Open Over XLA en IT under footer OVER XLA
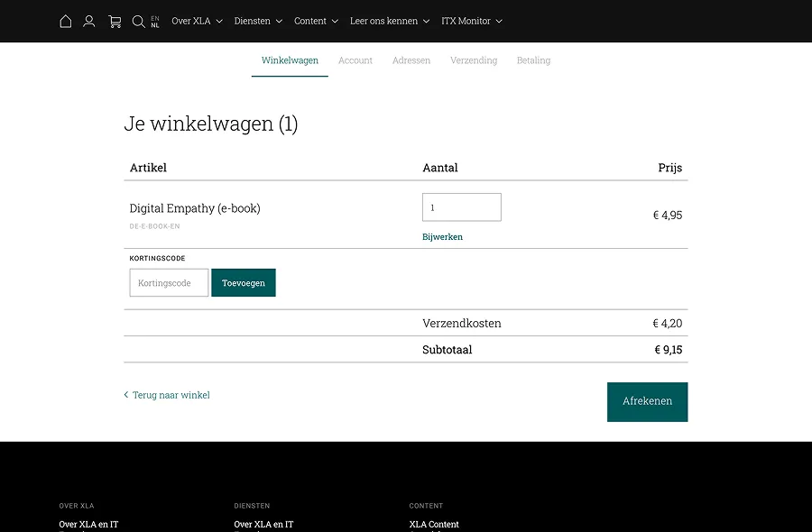Screen dimensions: 812x532 [x=88, y=524]
